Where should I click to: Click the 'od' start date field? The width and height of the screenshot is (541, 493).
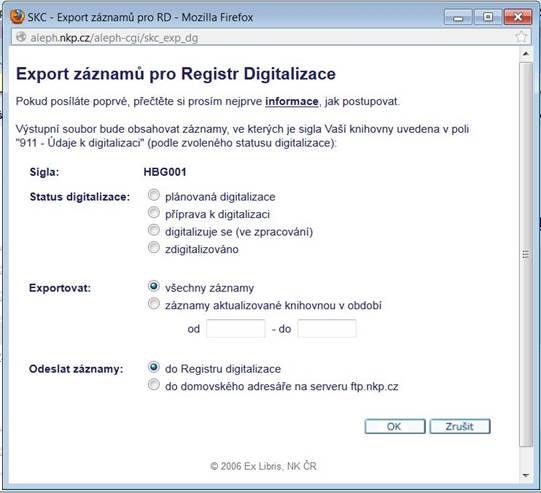coord(236,328)
